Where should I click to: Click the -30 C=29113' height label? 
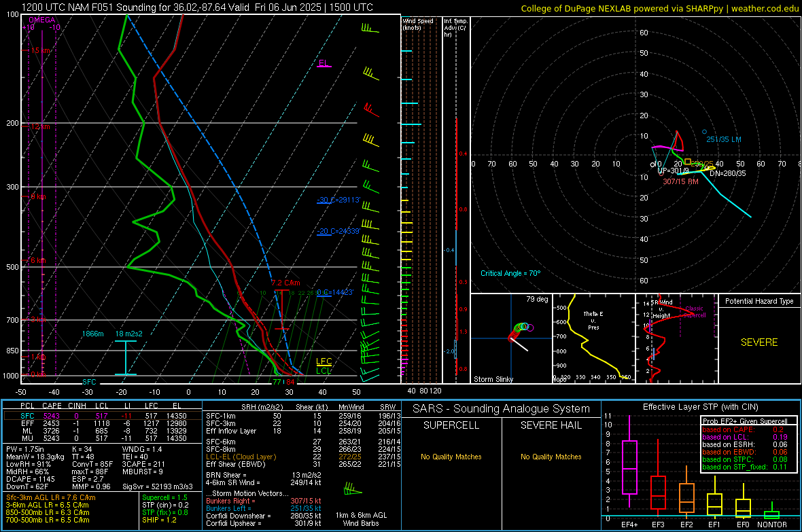(x=338, y=200)
